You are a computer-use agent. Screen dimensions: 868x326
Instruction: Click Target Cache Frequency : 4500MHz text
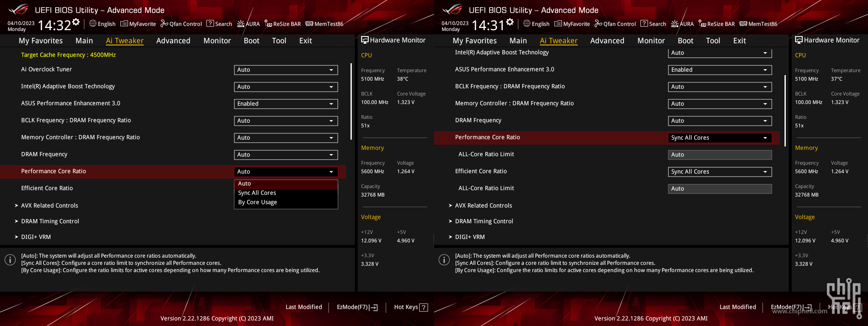coord(68,55)
